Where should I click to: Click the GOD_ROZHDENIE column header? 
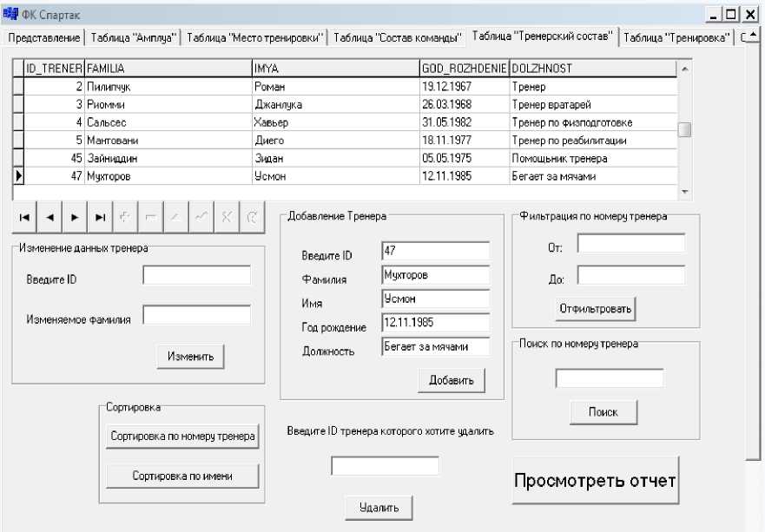coord(465,69)
